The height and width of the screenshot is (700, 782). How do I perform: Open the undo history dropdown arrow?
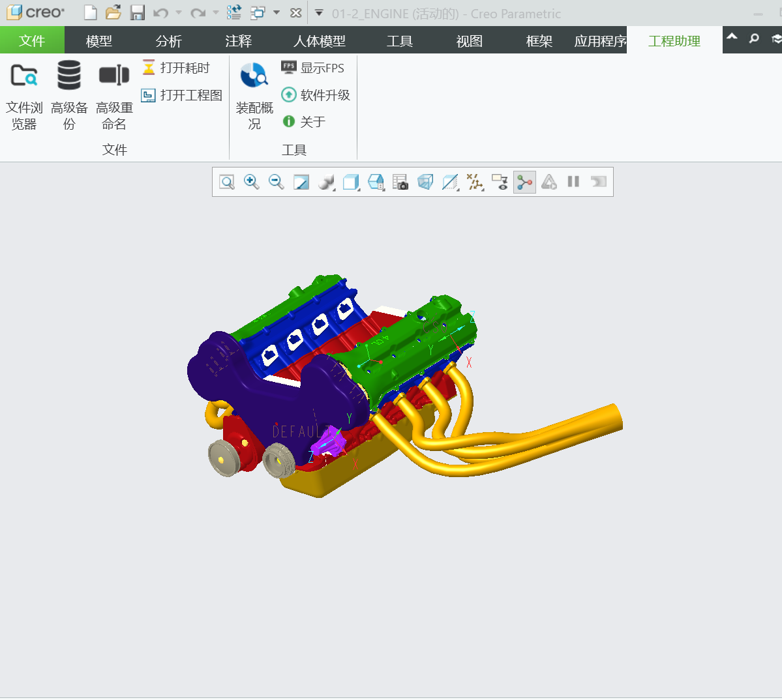[179, 13]
